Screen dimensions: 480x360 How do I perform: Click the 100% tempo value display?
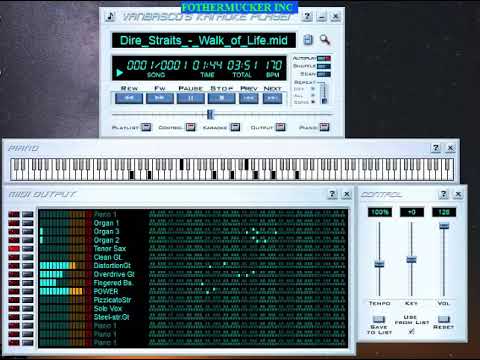tap(380, 212)
